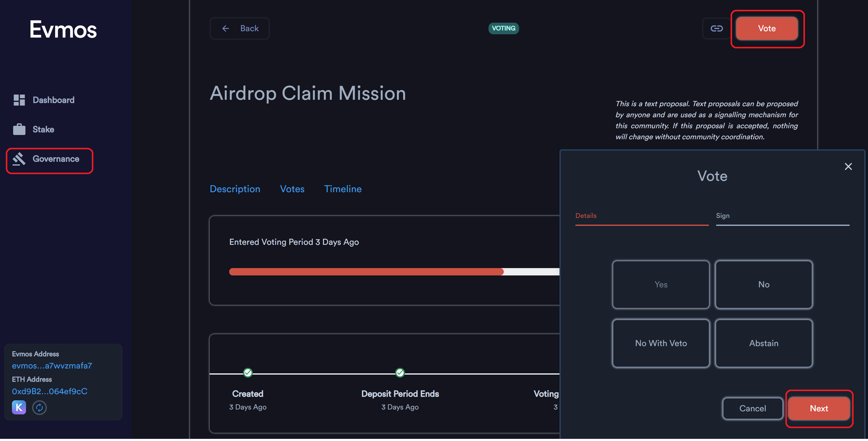This screenshot has width=868, height=441.
Task: Open Stake page from sidebar
Action: 34,129
